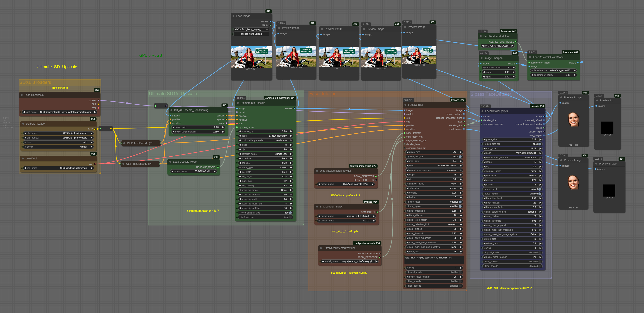Open sampler_name dpmpp_2m dropdown in Ultimate SD Upscale
Viewport: 644px width, 313px height.
coord(265,154)
